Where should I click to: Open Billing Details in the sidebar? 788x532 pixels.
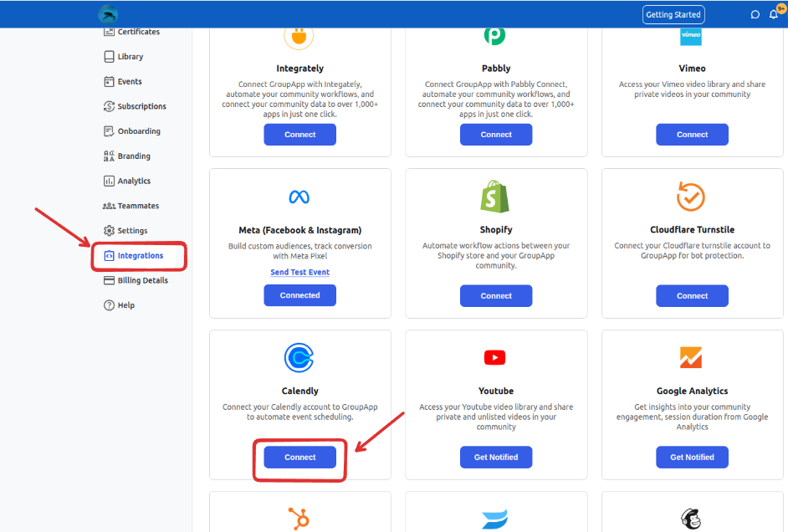coord(136,280)
